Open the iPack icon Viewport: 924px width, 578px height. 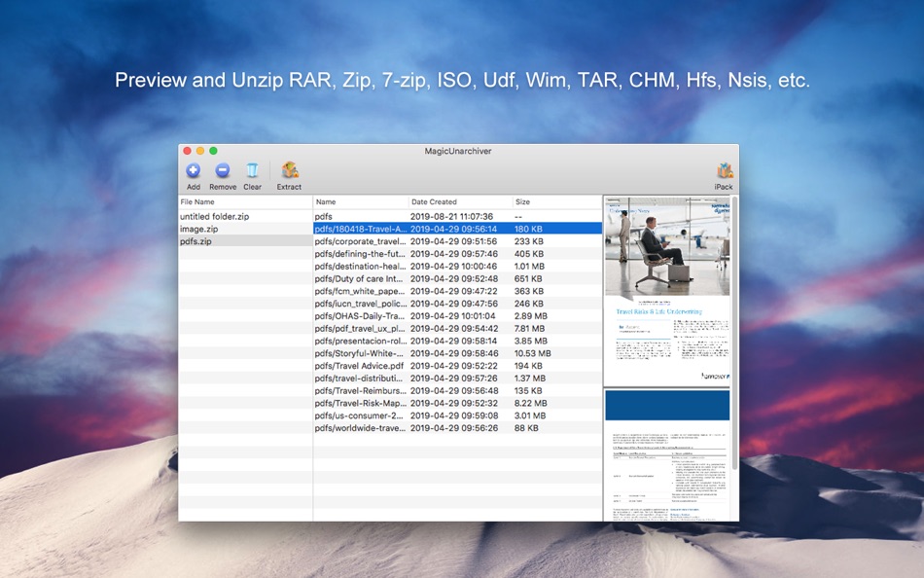pos(725,170)
